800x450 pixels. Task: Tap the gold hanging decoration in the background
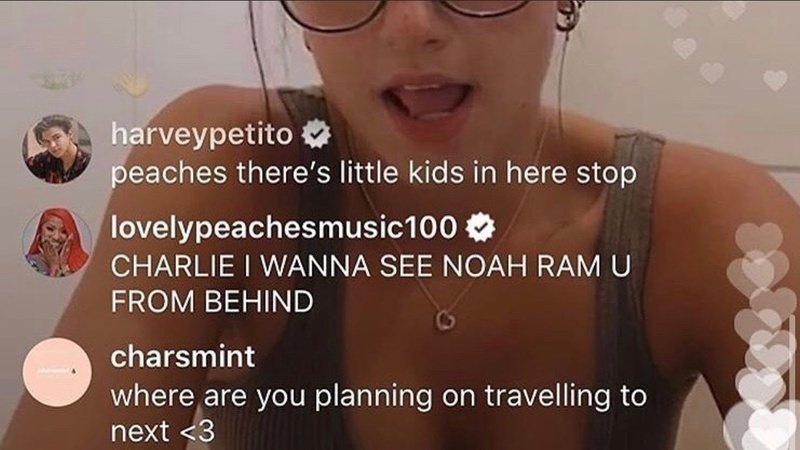pyautogui.click(x=132, y=83)
